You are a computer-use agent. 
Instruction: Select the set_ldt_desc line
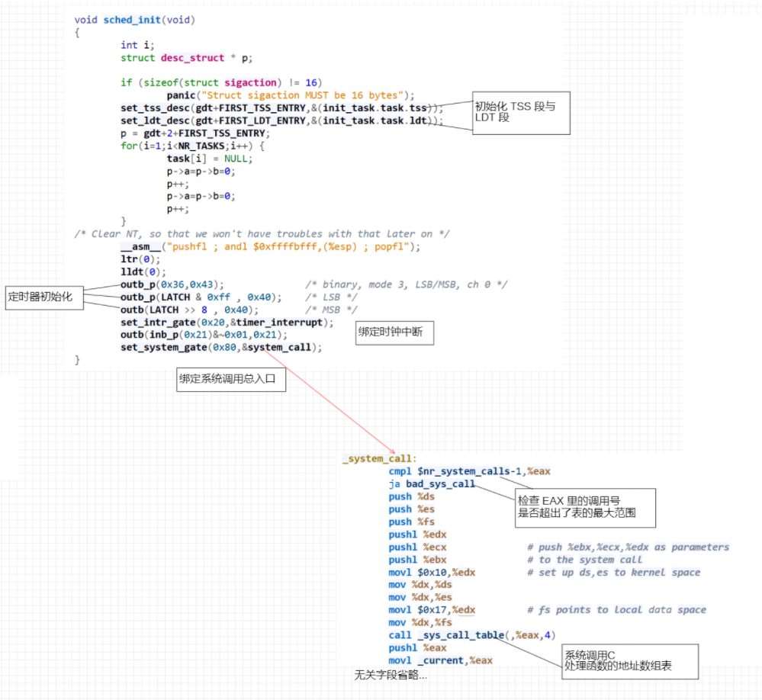click(282, 120)
